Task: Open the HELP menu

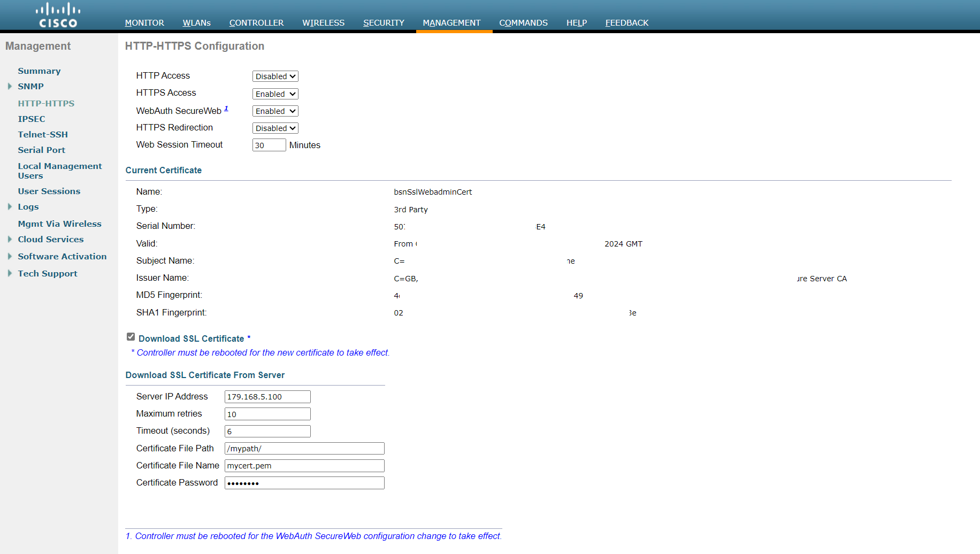Action: [x=577, y=22]
